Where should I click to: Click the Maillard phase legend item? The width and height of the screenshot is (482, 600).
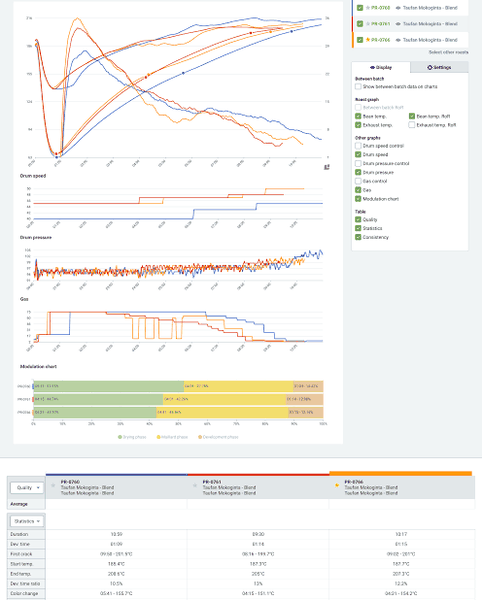pos(172,437)
